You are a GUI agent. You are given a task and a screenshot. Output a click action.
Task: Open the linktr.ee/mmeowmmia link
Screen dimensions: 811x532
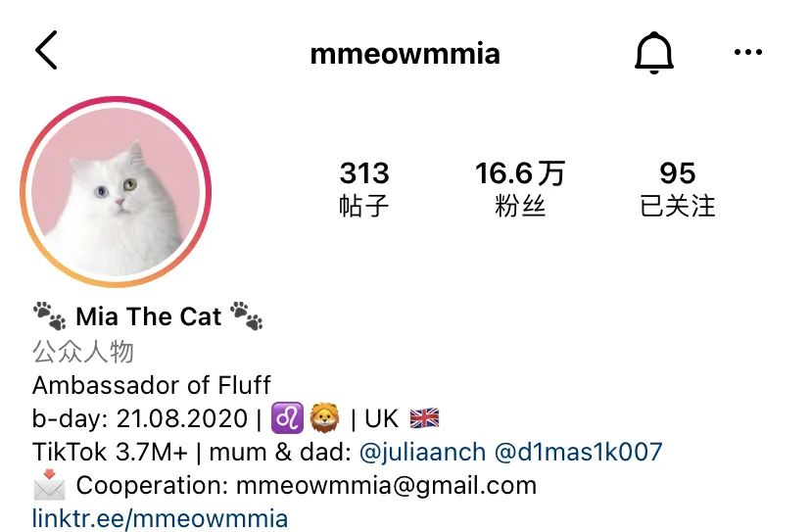point(160,518)
